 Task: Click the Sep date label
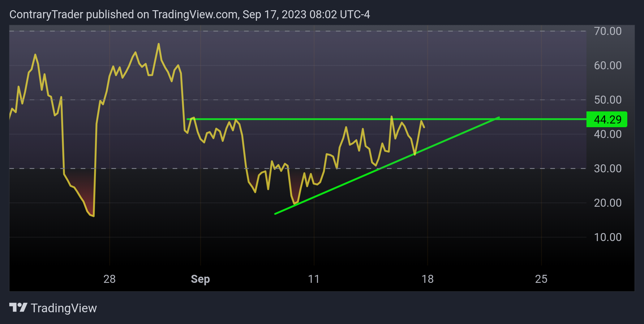[200, 279]
